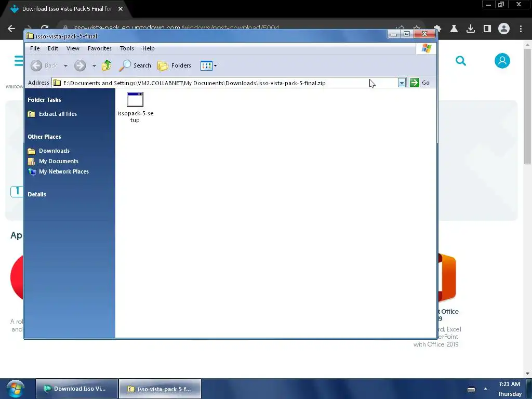Click the Start orb button
The width and height of the screenshot is (532, 399).
click(15, 389)
